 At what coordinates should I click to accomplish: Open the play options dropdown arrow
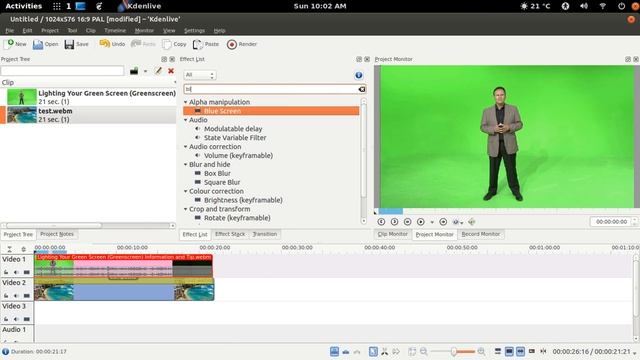tap(432, 222)
